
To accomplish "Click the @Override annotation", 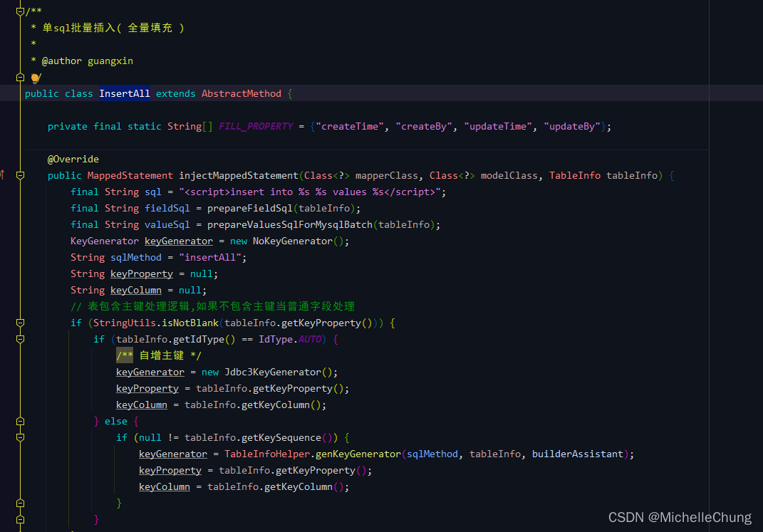I will pyautogui.click(x=73, y=159).
